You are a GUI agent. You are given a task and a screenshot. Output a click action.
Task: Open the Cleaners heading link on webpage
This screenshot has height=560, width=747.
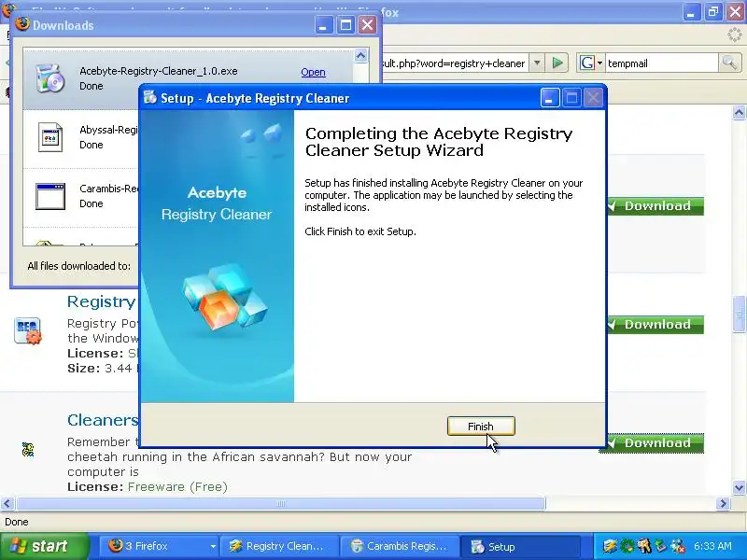(103, 420)
